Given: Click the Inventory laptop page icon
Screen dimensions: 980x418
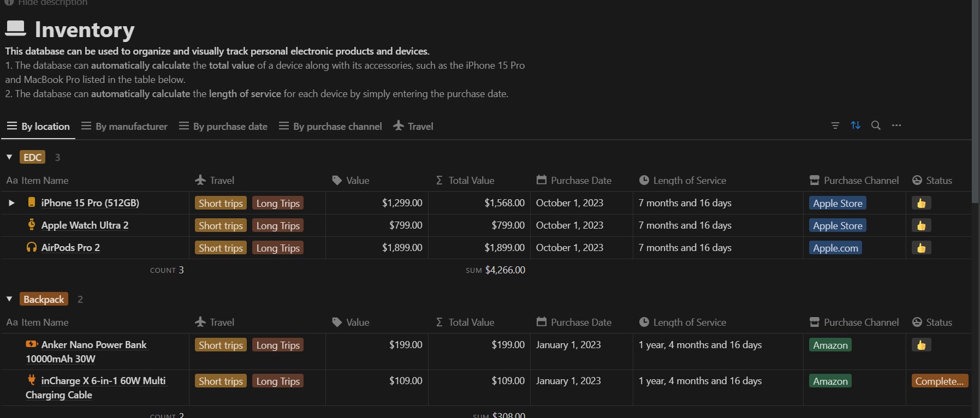Looking at the screenshot, I should point(15,28).
